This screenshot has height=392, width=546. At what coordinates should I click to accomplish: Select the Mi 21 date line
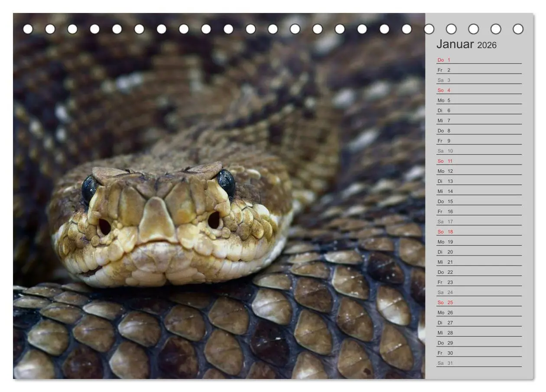point(479,262)
